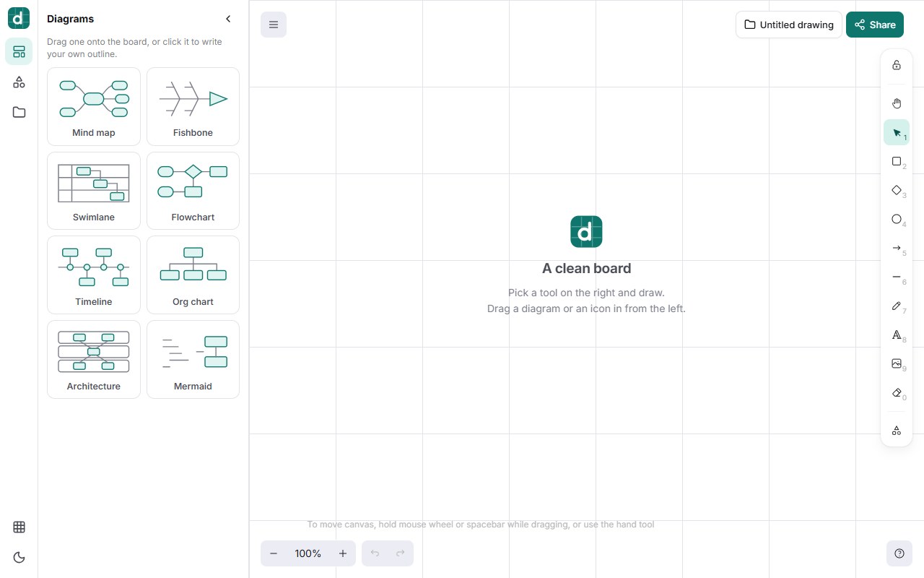924x578 pixels.
Task: Choose the Arrow tool
Action: pyautogui.click(x=897, y=248)
